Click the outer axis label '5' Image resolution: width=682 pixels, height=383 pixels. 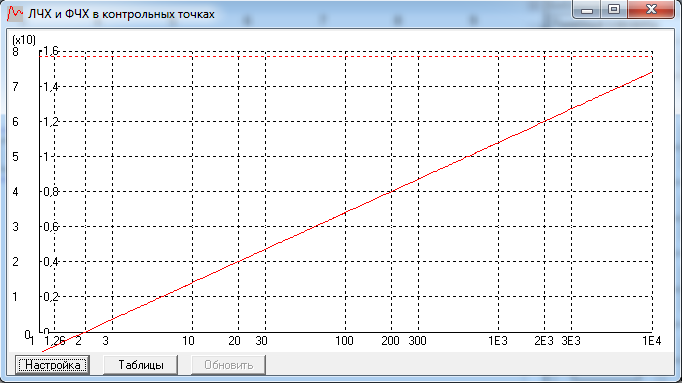[15, 157]
